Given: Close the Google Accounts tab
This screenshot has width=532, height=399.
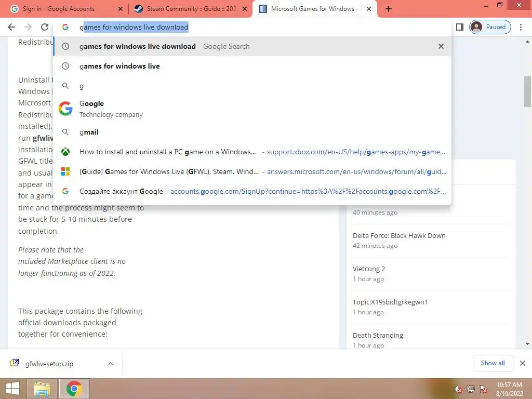Looking at the screenshot, I should (x=121, y=9).
